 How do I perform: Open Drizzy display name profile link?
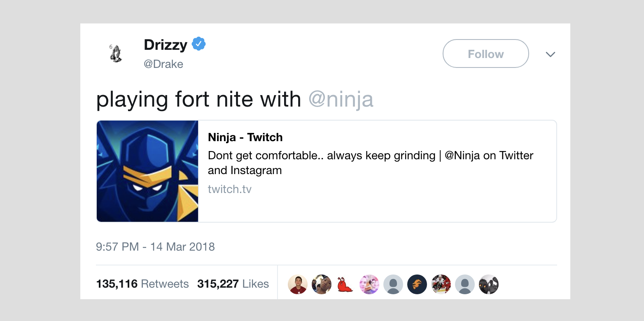(166, 44)
